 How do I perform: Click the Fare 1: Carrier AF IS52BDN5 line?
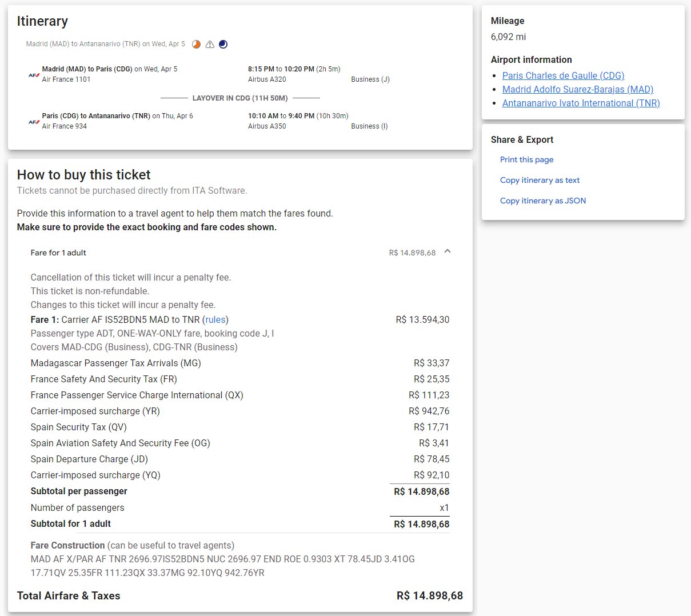click(130, 319)
